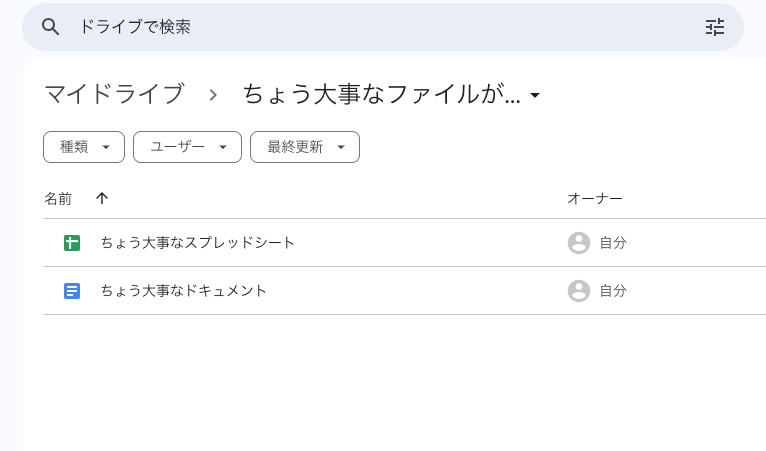This screenshot has height=451, width=766.
Task: Click the search magnifier icon
Action: click(51, 27)
